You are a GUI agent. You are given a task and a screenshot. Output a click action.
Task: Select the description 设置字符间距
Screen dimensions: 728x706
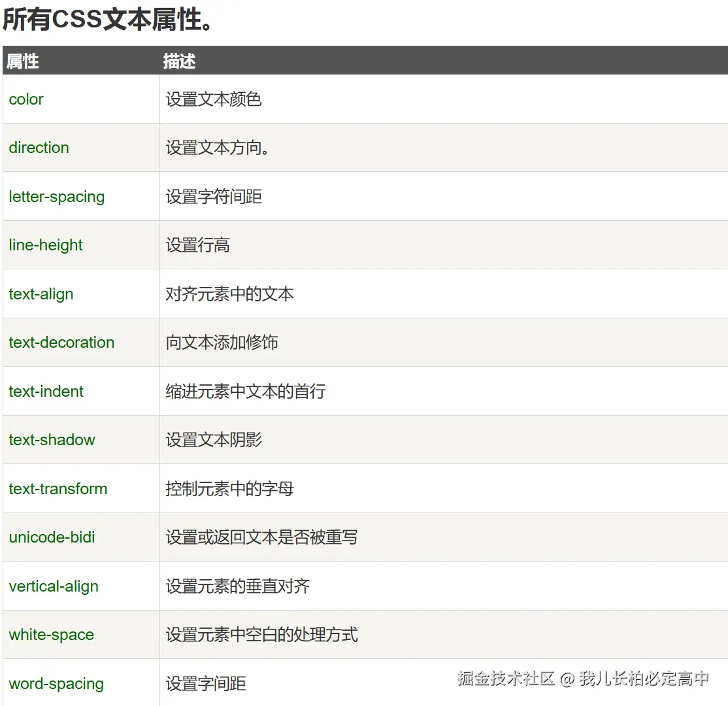(214, 197)
